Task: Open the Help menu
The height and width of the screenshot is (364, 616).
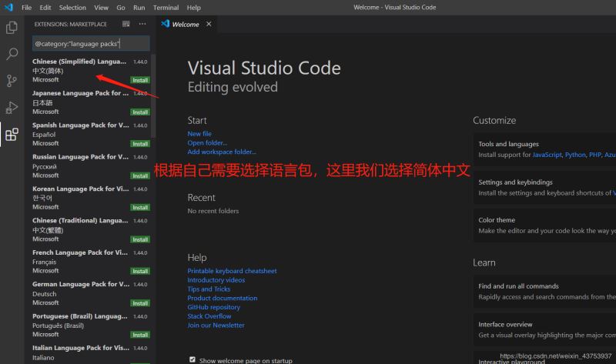Action: pos(194,8)
